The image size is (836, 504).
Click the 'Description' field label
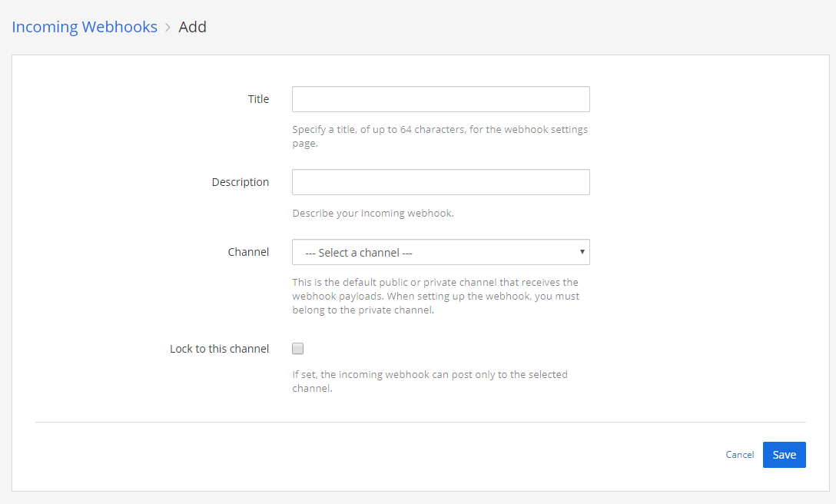pyautogui.click(x=240, y=182)
